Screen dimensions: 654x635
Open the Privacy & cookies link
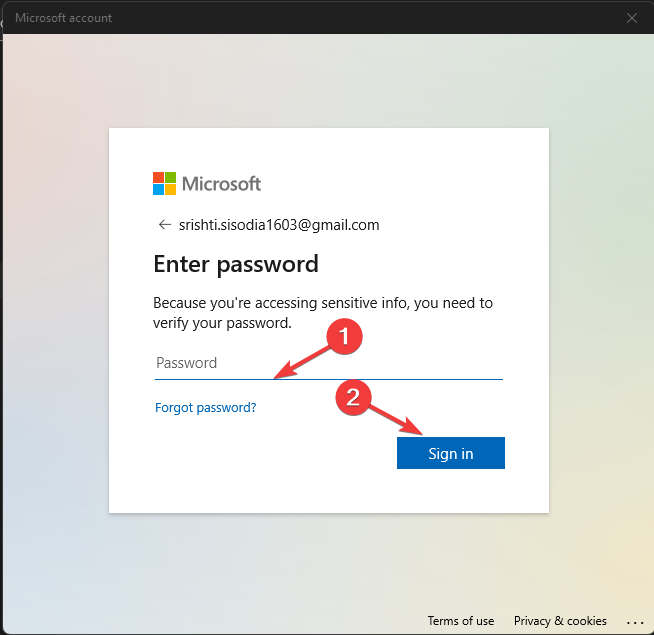click(x=560, y=621)
